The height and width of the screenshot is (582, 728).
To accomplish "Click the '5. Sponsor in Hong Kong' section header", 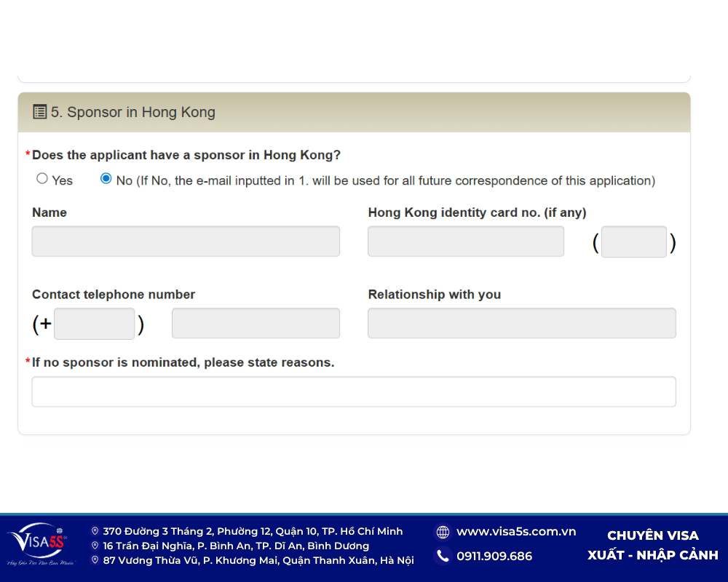I will [x=133, y=112].
